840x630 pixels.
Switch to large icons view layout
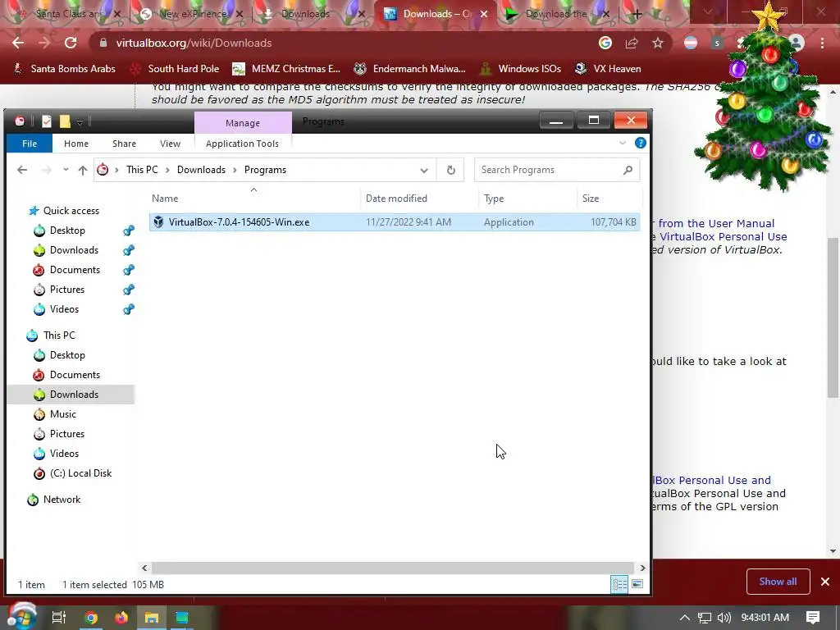coord(637,584)
